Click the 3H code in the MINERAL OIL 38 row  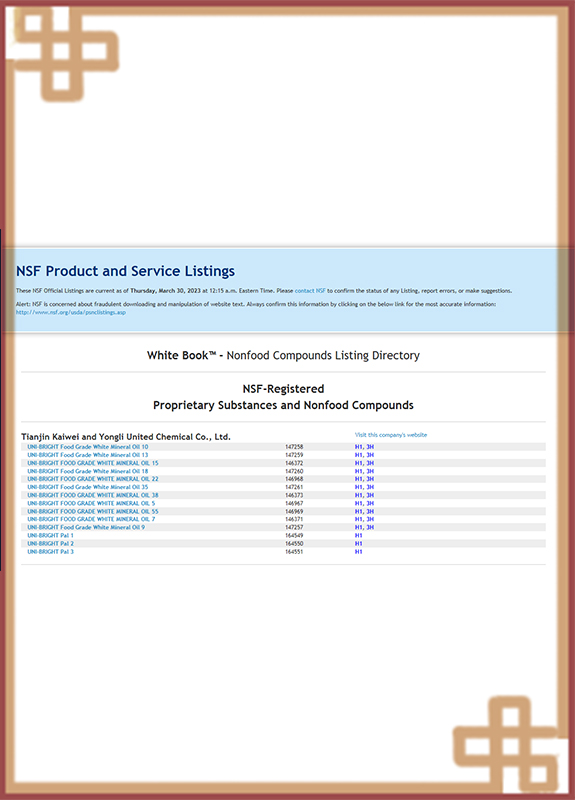pyautogui.click(x=370, y=495)
